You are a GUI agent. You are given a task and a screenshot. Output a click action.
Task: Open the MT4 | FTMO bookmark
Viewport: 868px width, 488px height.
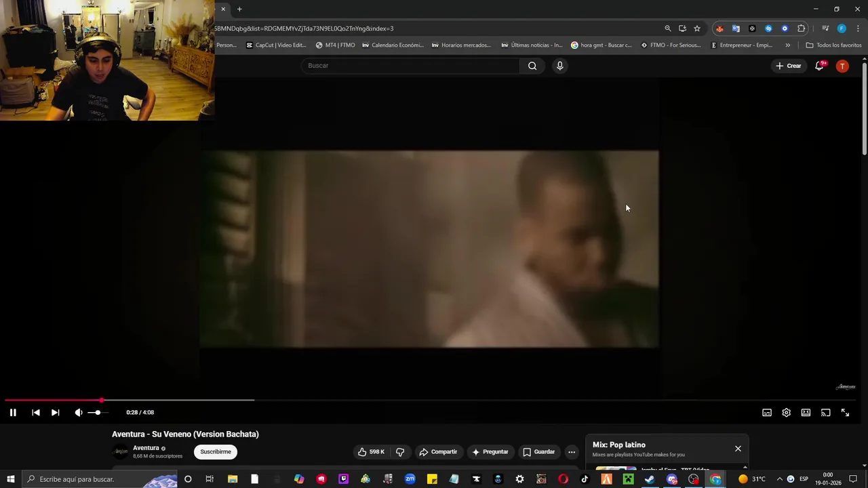point(336,45)
